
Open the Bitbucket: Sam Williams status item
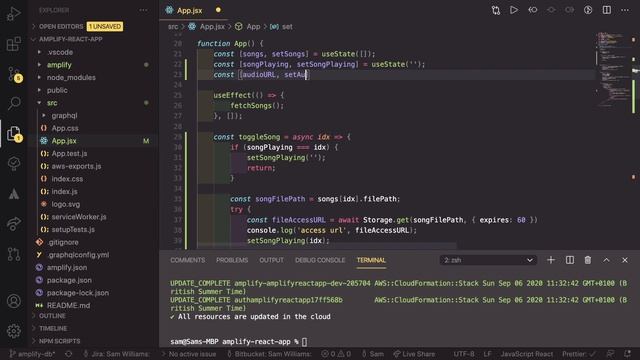(269, 354)
